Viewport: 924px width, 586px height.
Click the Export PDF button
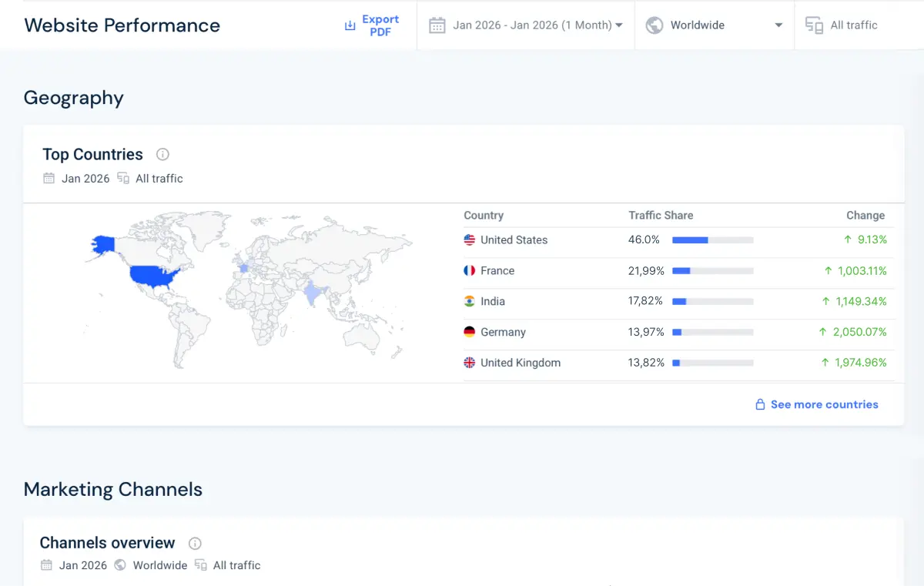(x=380, y=25)
